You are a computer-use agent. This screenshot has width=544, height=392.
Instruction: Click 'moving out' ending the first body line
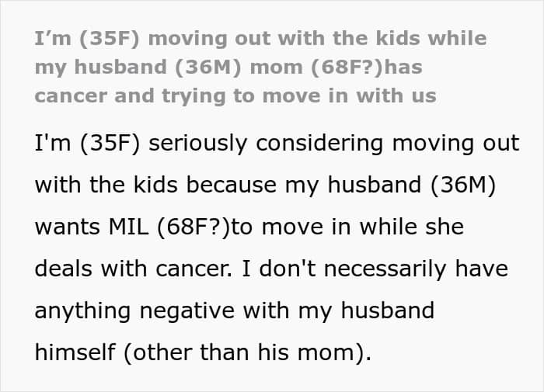(455, 143)
